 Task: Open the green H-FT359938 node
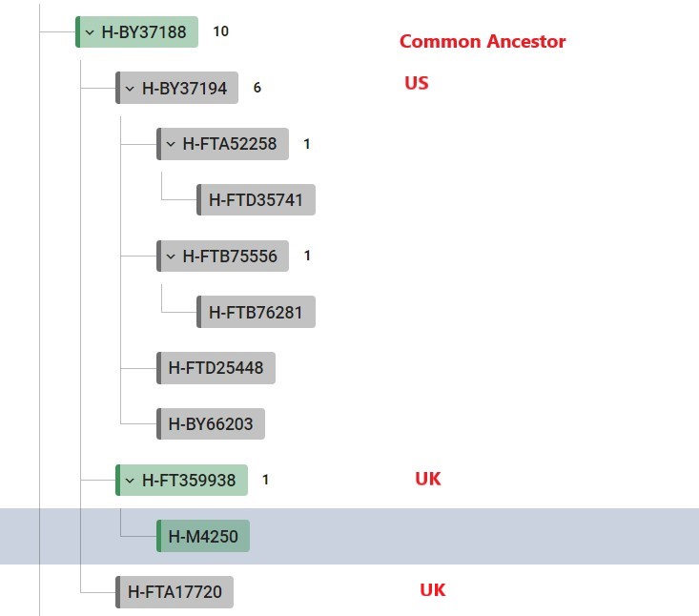point(181,480)
